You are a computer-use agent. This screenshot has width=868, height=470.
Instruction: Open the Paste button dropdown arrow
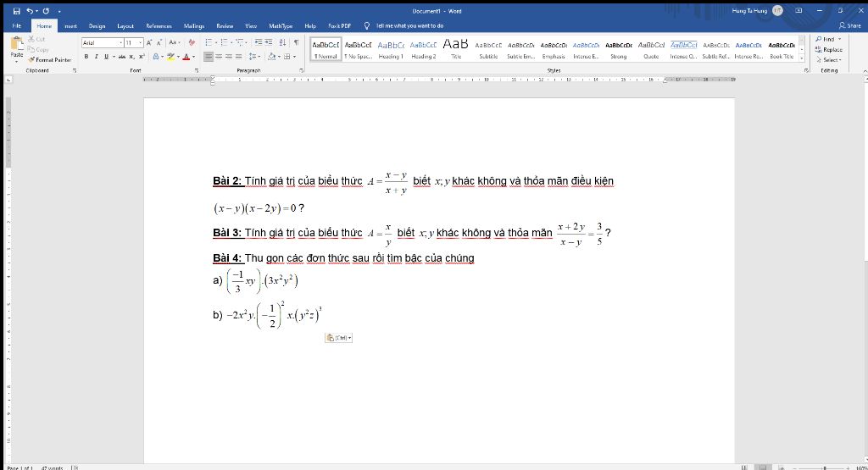[x=17, y=60]
